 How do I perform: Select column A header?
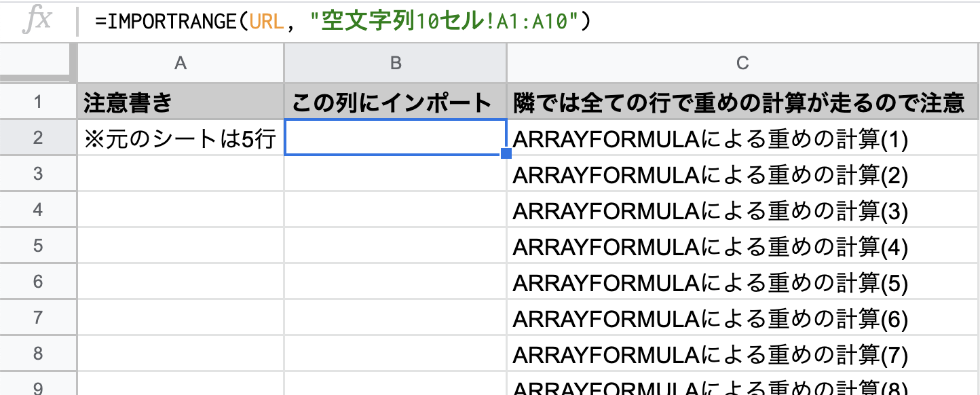pyautogui.click(x=180, y=62)
